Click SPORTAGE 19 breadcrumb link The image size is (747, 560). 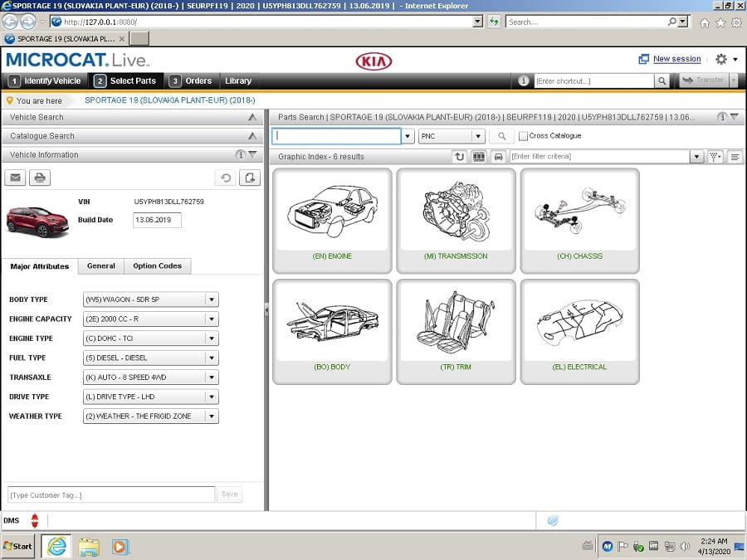pos(170,100)
